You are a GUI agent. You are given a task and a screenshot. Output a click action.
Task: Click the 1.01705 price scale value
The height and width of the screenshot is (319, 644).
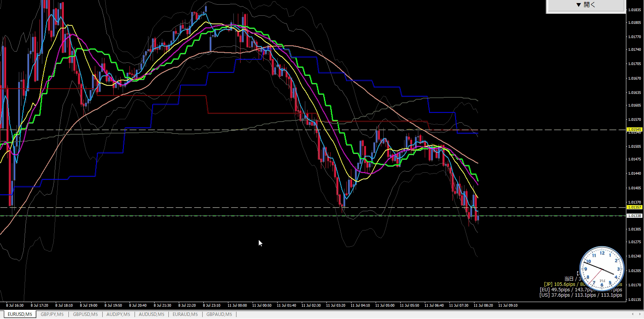coord(634,64)
